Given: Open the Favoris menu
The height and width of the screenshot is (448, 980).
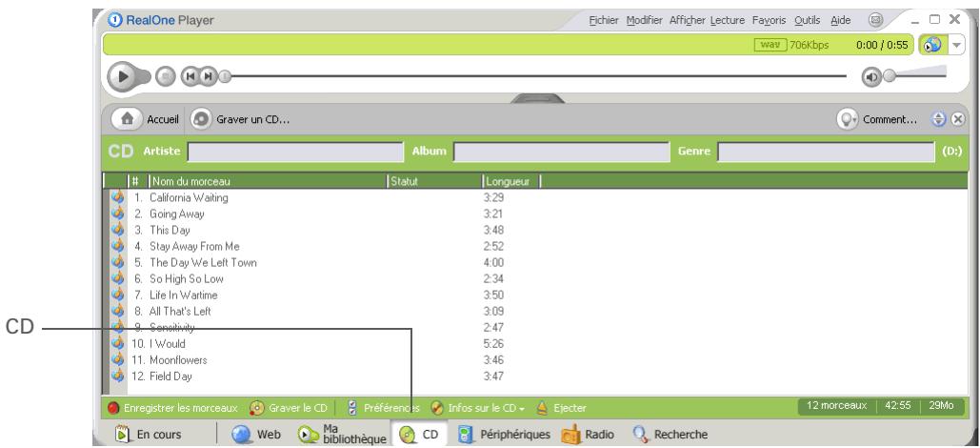Looking at the screenshot, I should pos(769,21).
